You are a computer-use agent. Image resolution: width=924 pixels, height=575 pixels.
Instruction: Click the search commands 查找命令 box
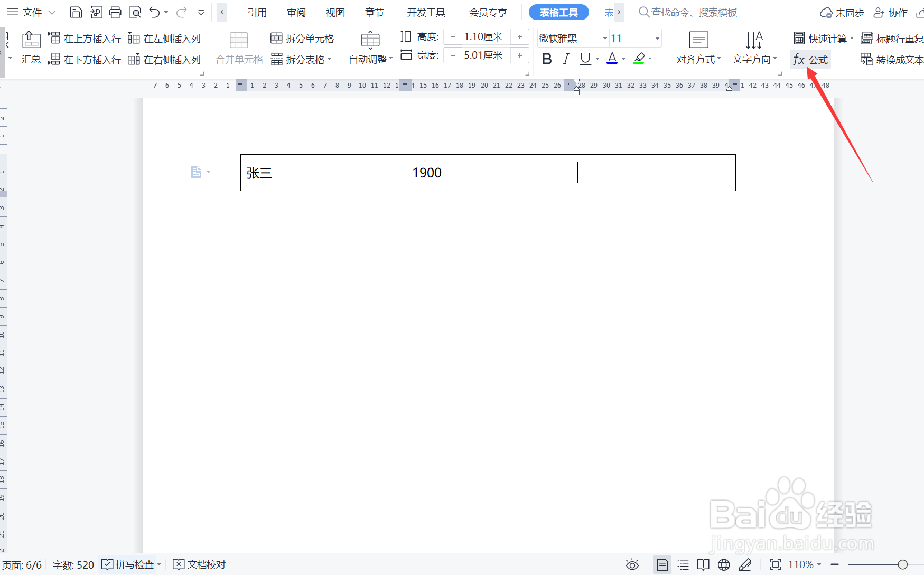(688, 12)
